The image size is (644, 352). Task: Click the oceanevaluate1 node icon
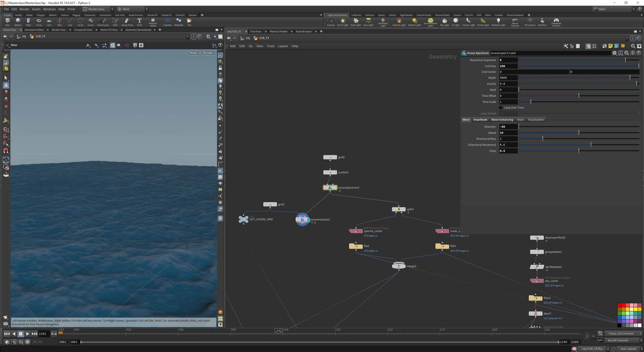click(x=303, y=219)
